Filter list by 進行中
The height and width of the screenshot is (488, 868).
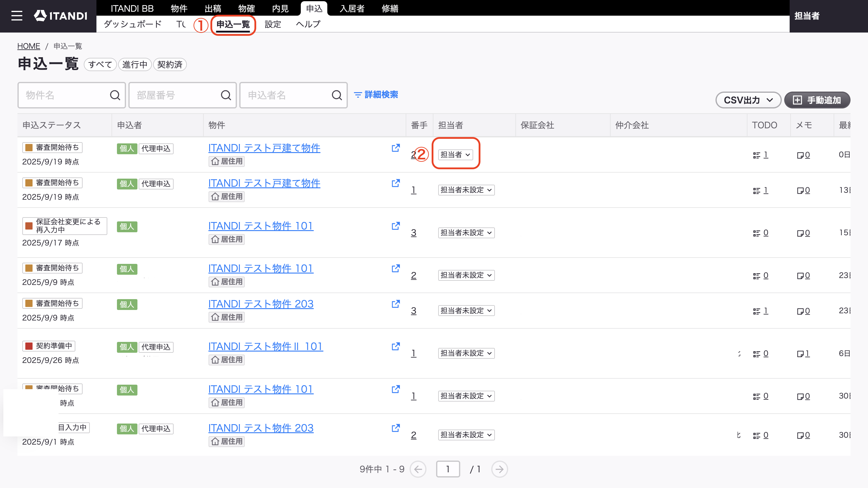point(135,64)
